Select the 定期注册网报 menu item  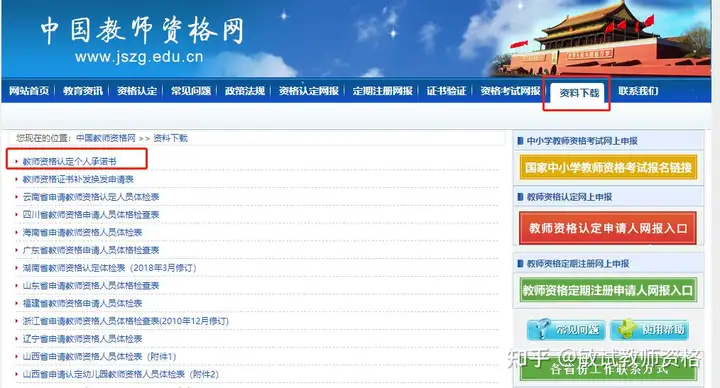coord(382,91)
